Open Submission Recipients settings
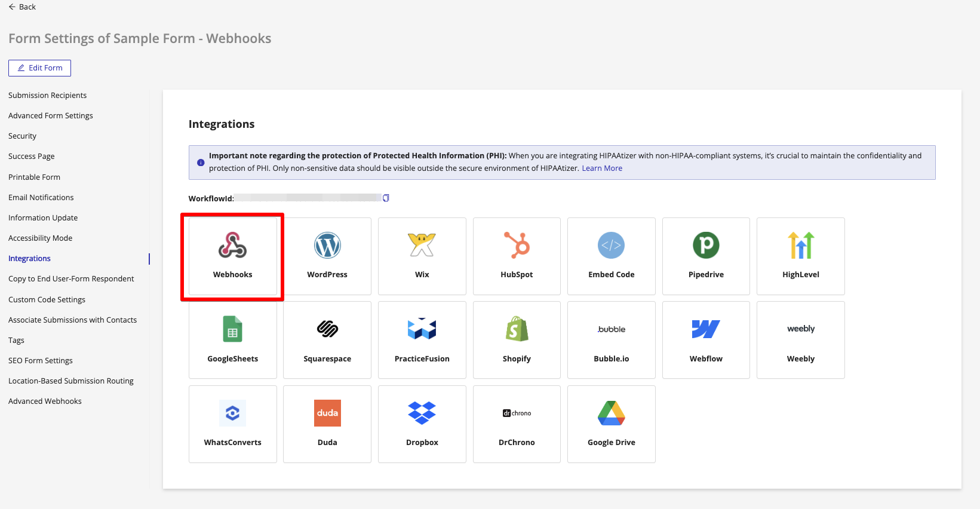The image size is (980, 509). click(x=48, y=96)
